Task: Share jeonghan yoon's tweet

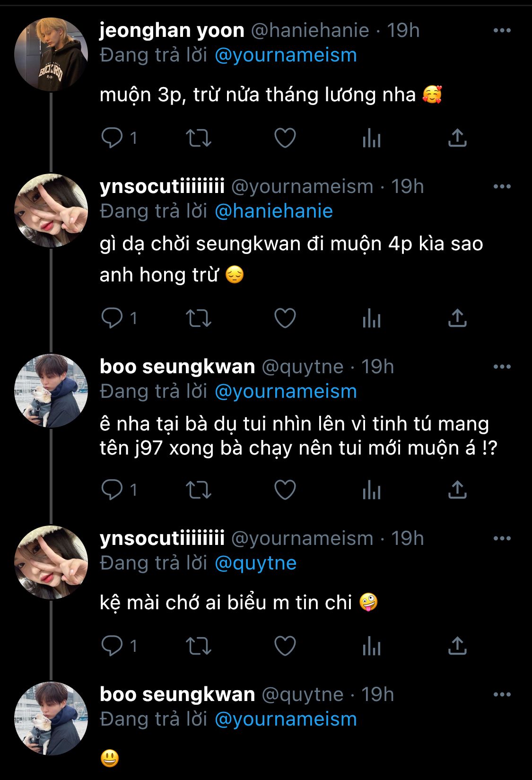Action: [x=457, y=138]
